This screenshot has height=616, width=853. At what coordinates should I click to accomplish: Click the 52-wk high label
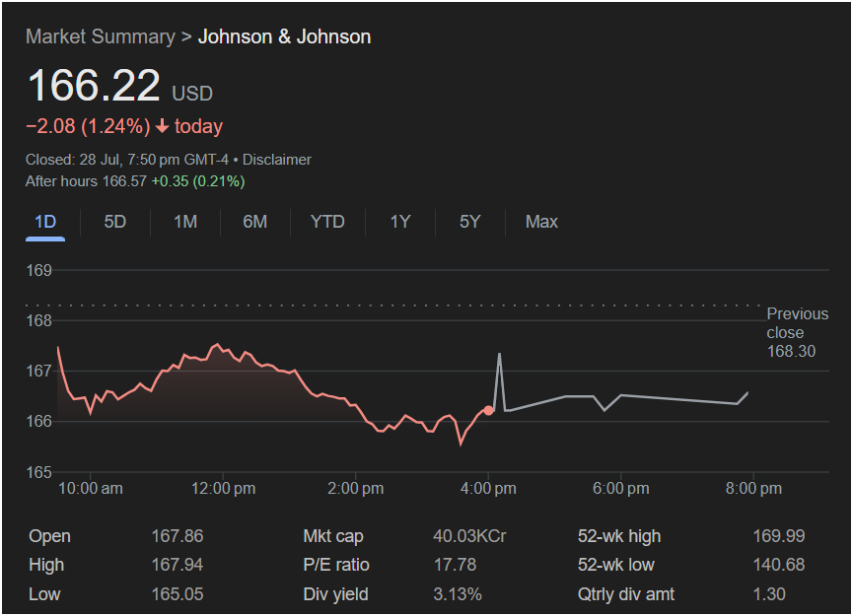[x=619, y=536]
